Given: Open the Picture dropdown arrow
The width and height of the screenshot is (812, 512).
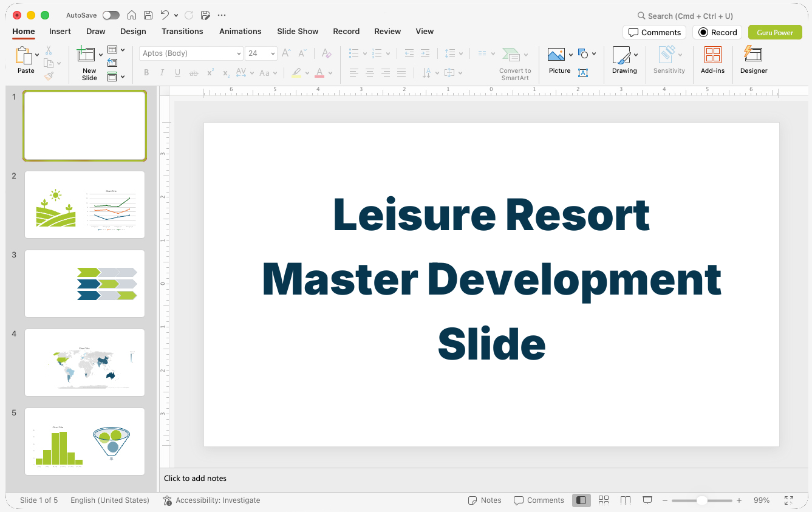Looking at the screenshot, I should [x=571, y=55].
